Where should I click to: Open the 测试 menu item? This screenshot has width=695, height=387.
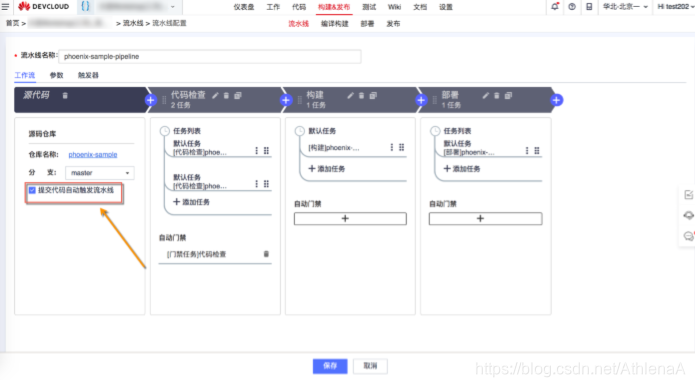(x=369, y=7)
